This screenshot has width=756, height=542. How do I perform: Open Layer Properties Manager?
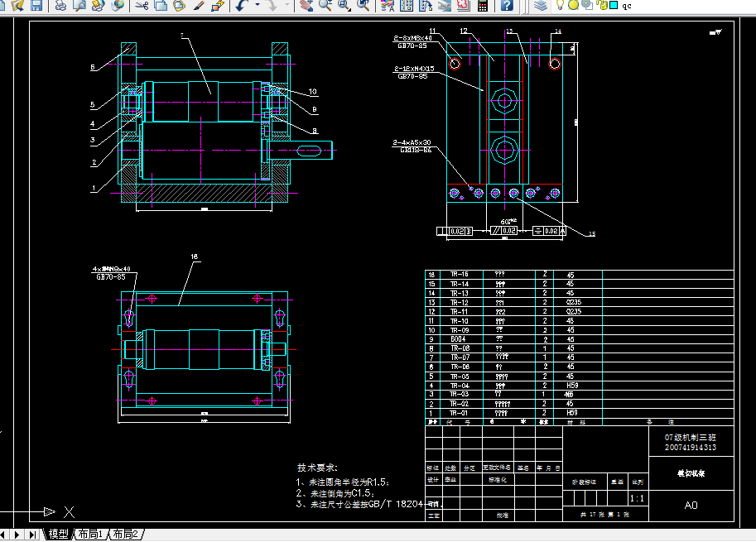pyautogui.click(x=541, y=5)
